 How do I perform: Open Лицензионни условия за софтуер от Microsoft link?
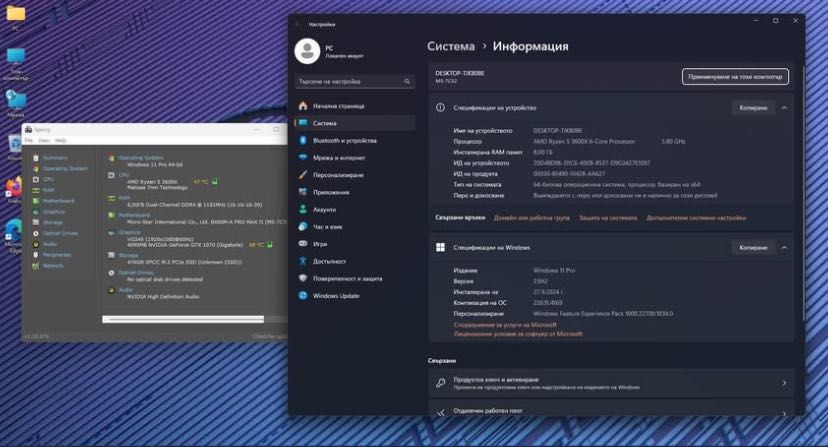click(x=518, y=334)
